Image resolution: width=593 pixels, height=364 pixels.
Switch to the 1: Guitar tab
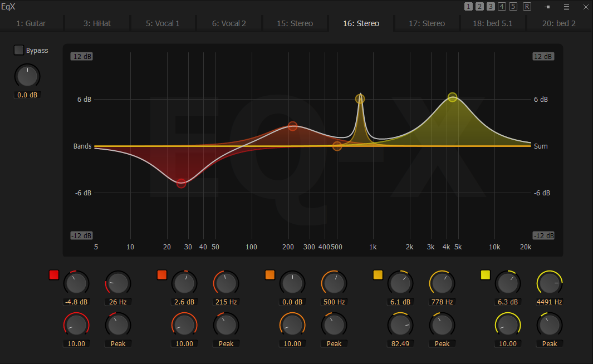coord(32,23)
